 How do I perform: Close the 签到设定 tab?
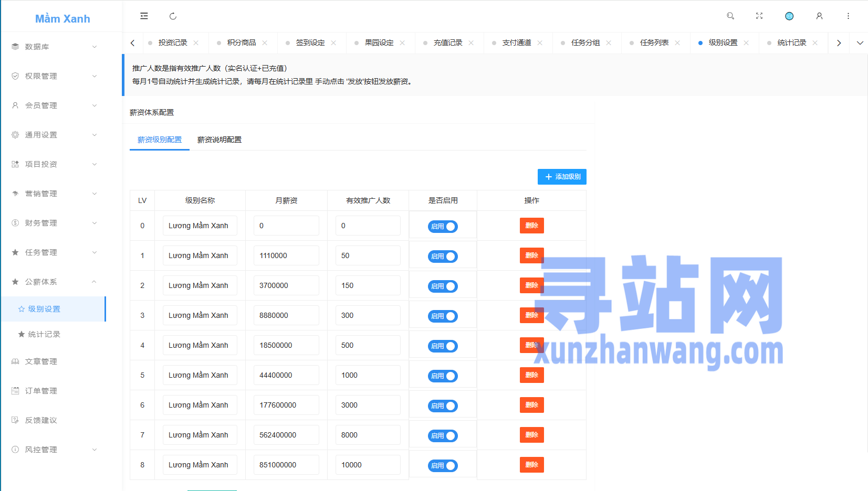coord(333,43)
